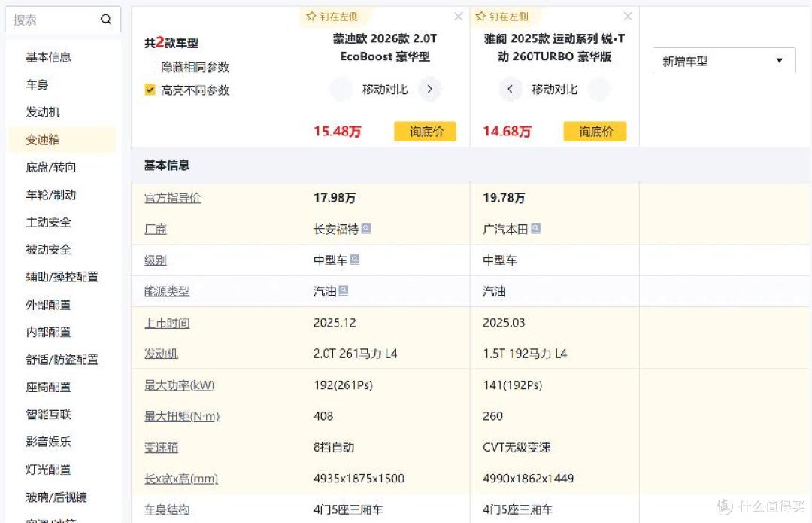Open the 车身结构 parameter link
Viewport: 812px width, 523px height.
point(167,509)
